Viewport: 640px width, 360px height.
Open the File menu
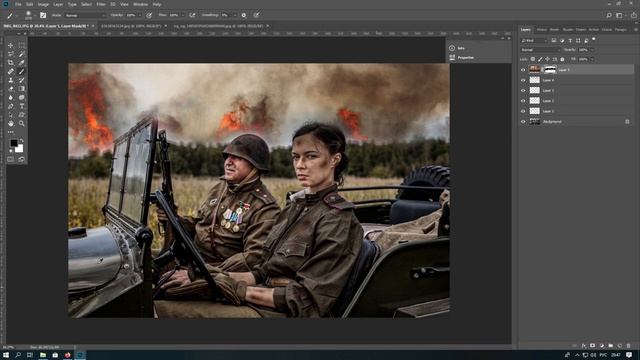tap(18, 4)
